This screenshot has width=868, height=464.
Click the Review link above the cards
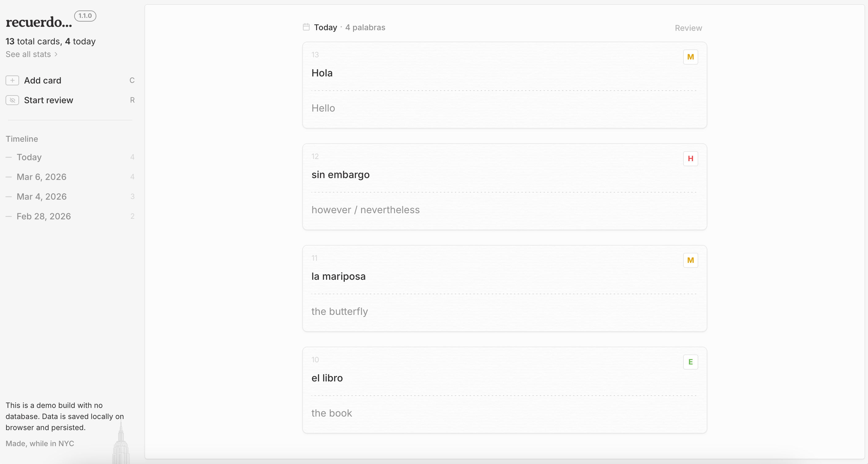688,28
